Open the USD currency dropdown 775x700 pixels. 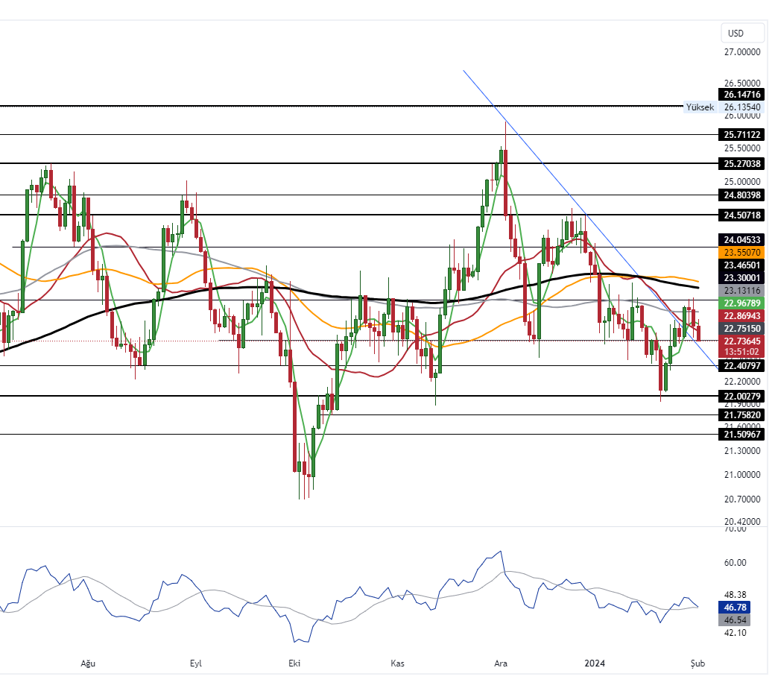pos(742,34)
